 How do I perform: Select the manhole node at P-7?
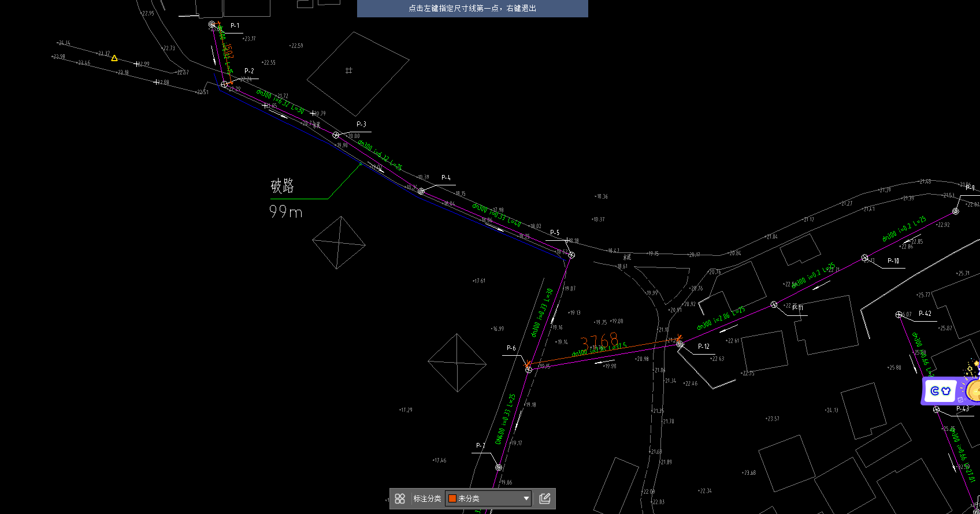pyautogui.click(x=499, y=467)
